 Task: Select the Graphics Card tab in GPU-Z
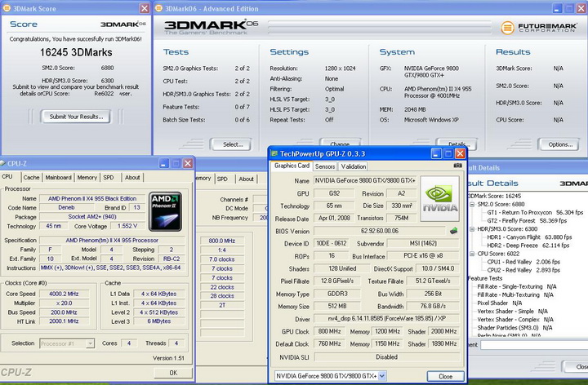292,166
